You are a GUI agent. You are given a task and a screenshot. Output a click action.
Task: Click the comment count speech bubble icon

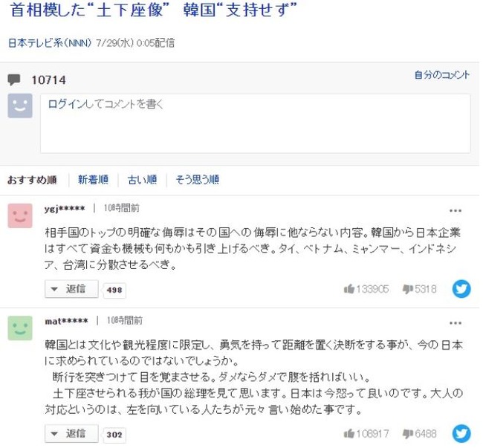[14, 79]
